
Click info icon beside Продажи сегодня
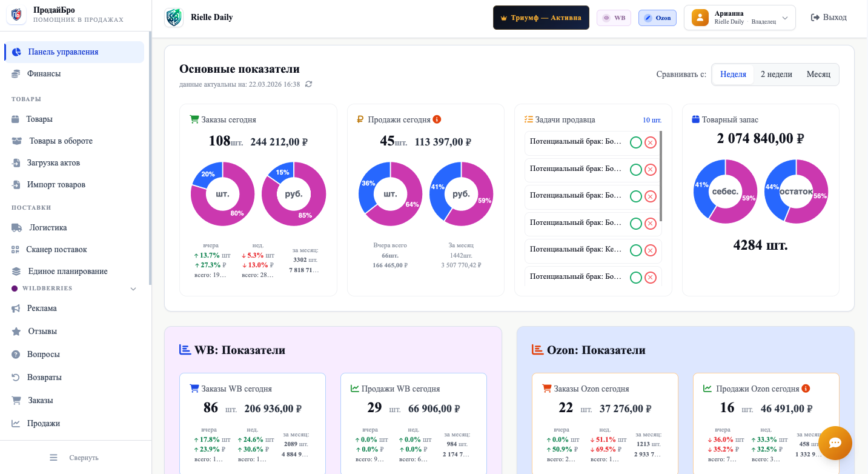click(437, 119)
